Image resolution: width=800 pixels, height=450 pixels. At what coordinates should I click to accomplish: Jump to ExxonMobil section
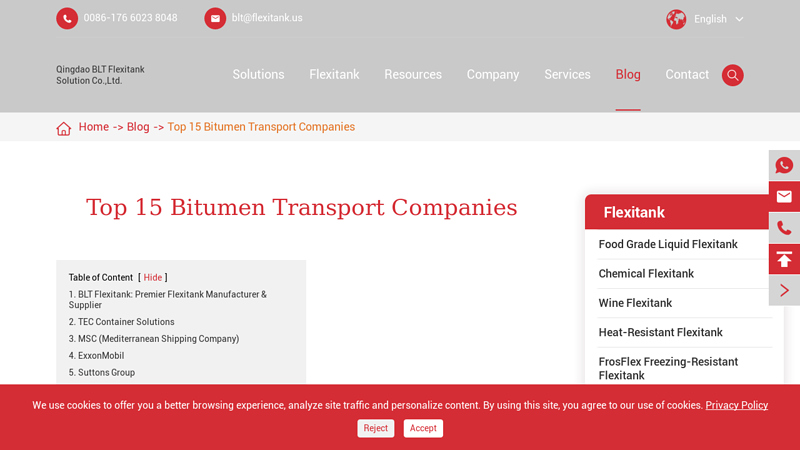pos(96,356)
